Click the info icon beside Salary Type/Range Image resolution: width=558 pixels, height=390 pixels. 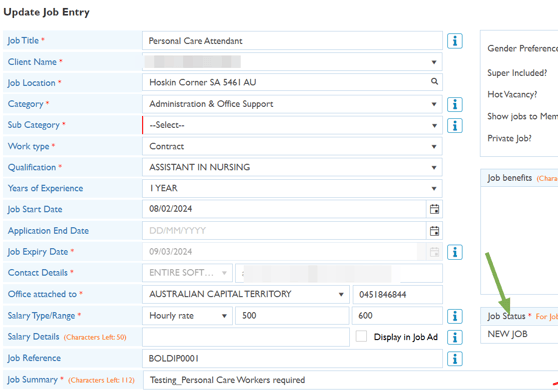coord(454,316)
